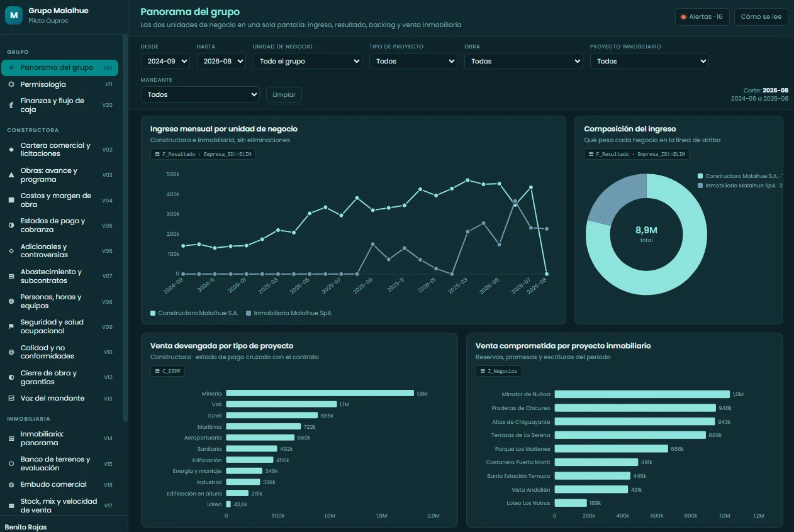Click the Obras: avance y programa icon
Viewport: 794px width, 532px height.
pyautogui.click(x=11, y=175)
